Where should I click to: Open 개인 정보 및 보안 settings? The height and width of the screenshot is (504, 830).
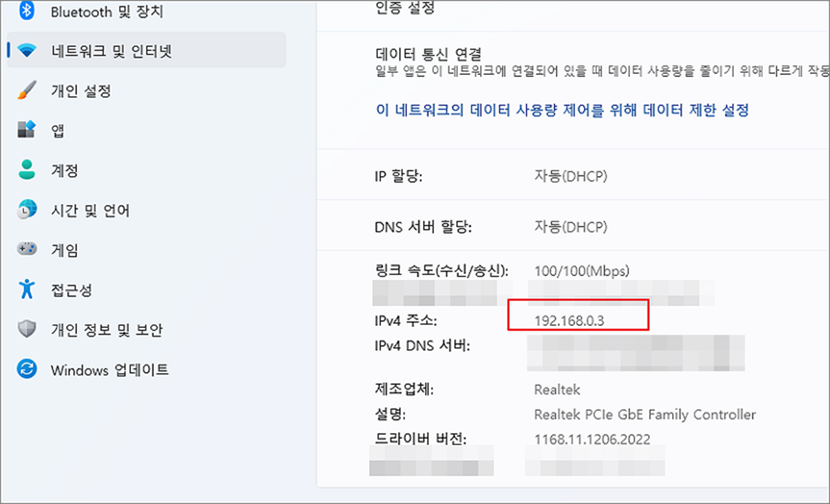(106, 330)
